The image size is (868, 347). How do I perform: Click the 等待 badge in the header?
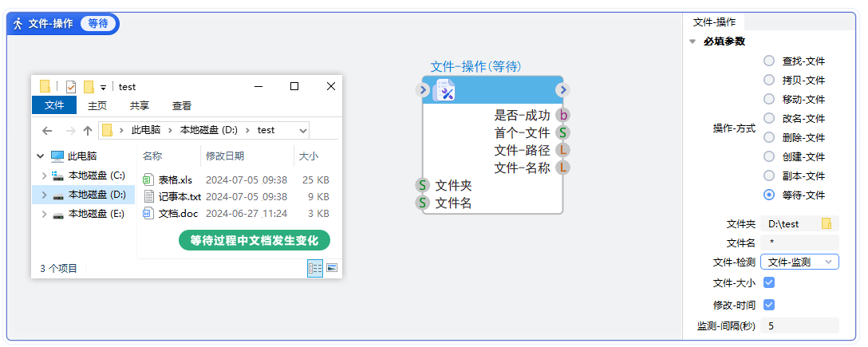pyautogui.click(x=98, y=24)
